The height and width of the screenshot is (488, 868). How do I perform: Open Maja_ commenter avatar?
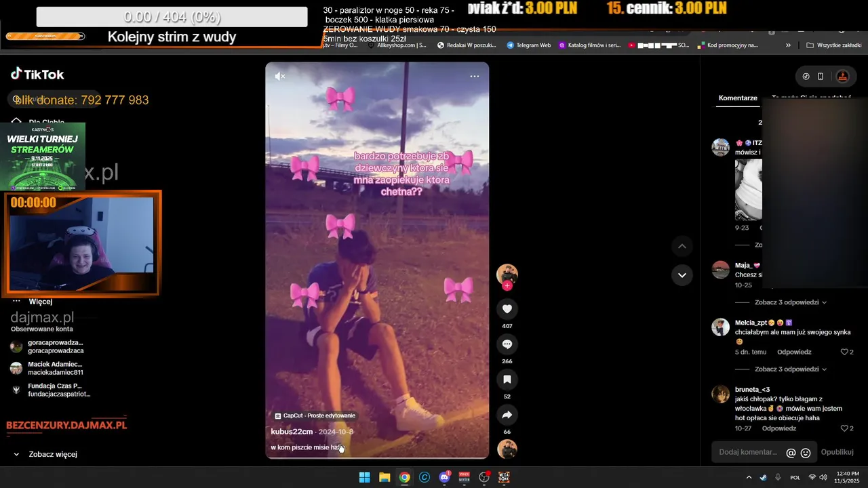coord(720,270)
